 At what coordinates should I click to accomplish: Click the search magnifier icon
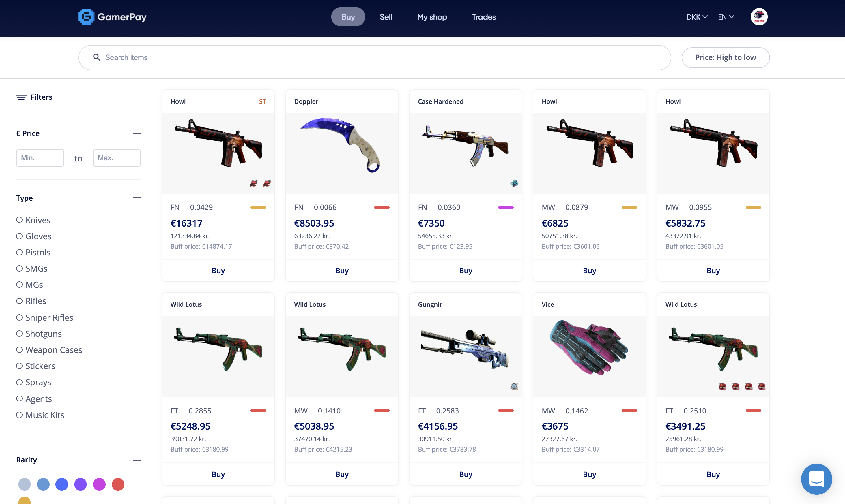click(x=97, y=57)
